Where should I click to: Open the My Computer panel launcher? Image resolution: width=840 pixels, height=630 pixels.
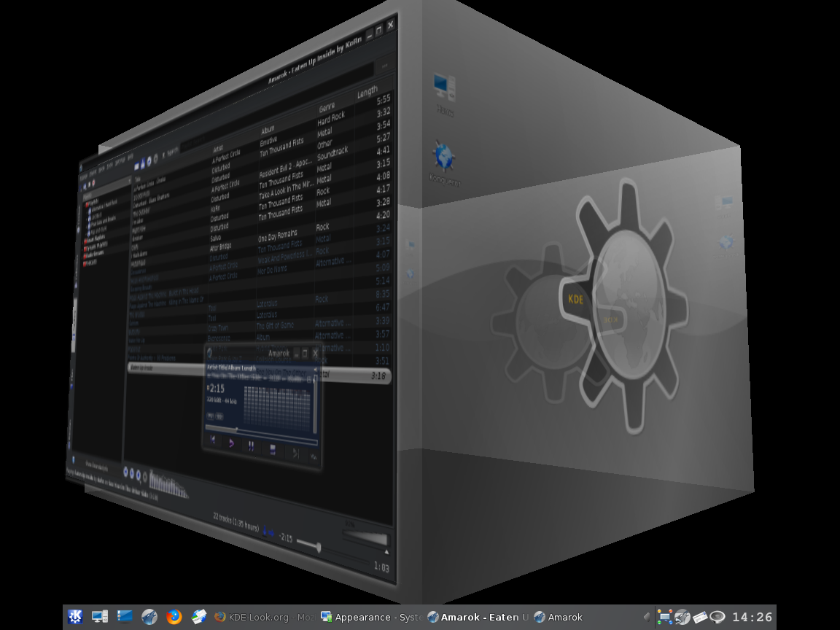(x=100, y=617)
